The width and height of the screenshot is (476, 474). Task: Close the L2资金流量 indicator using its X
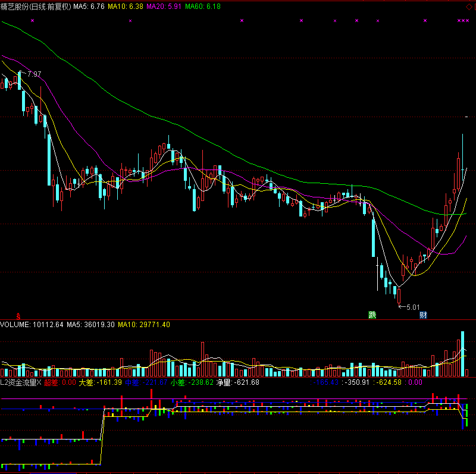39,382
